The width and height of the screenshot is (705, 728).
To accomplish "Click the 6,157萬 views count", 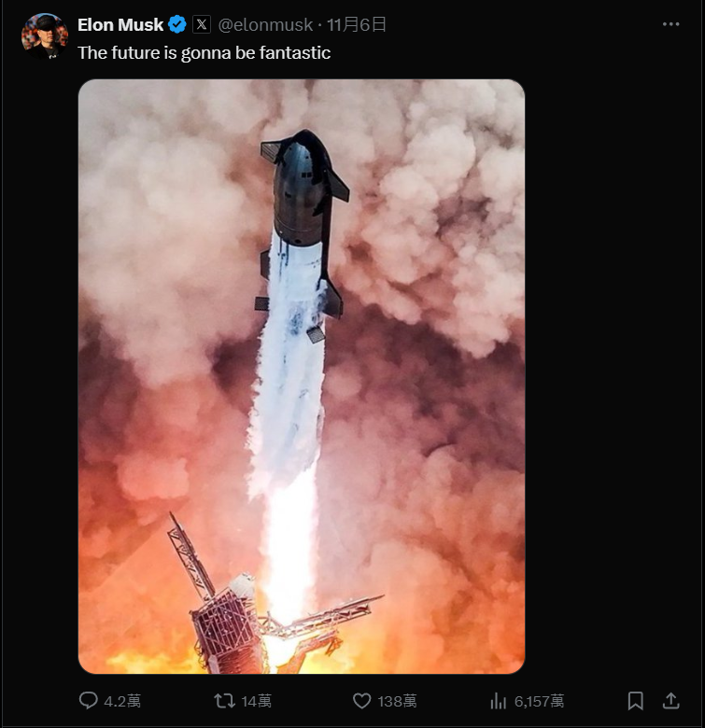I will tap(539, 701).
